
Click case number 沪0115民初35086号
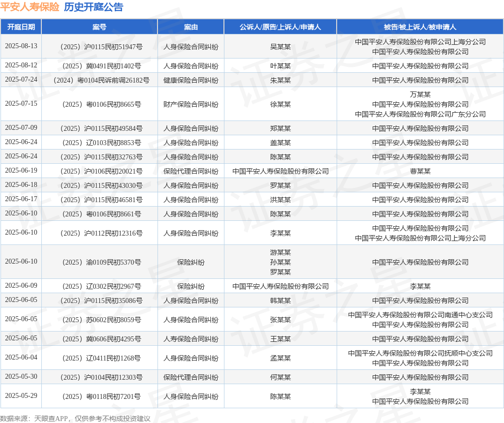coord(101,301)
